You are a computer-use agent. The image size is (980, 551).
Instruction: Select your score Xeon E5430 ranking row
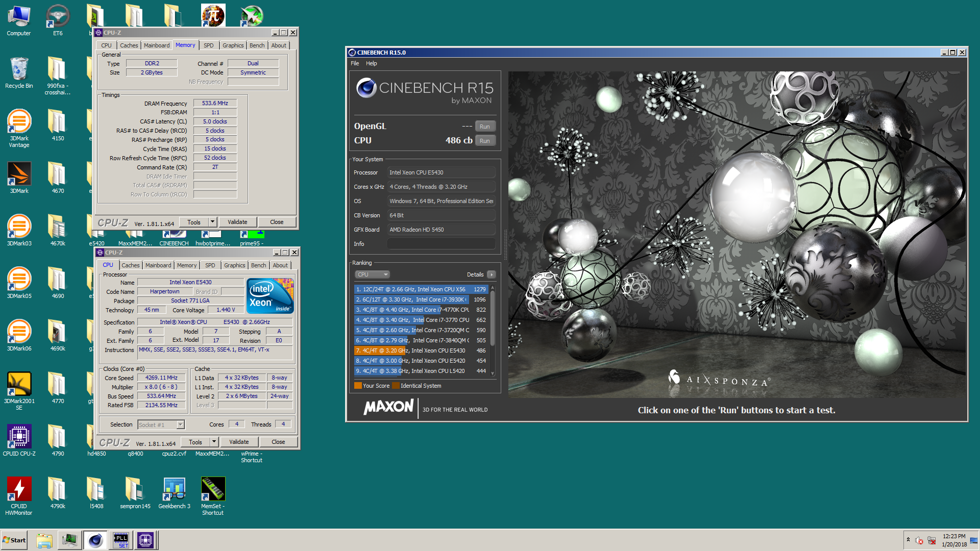click(x=421, y=350)
